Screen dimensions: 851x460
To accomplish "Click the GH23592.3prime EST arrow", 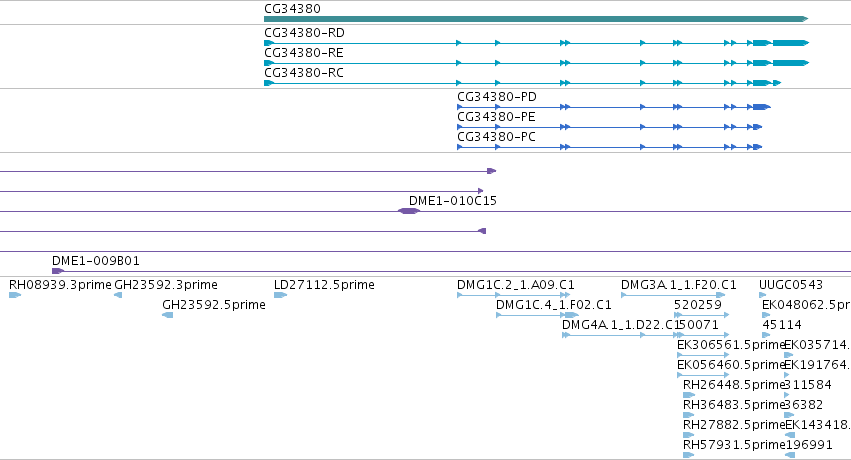I will (118, 295).
